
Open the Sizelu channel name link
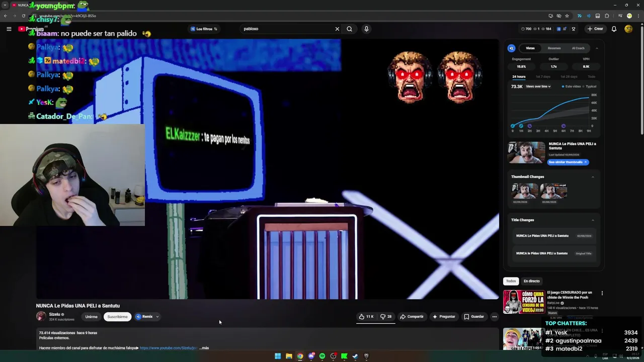[x=54, y=314]
